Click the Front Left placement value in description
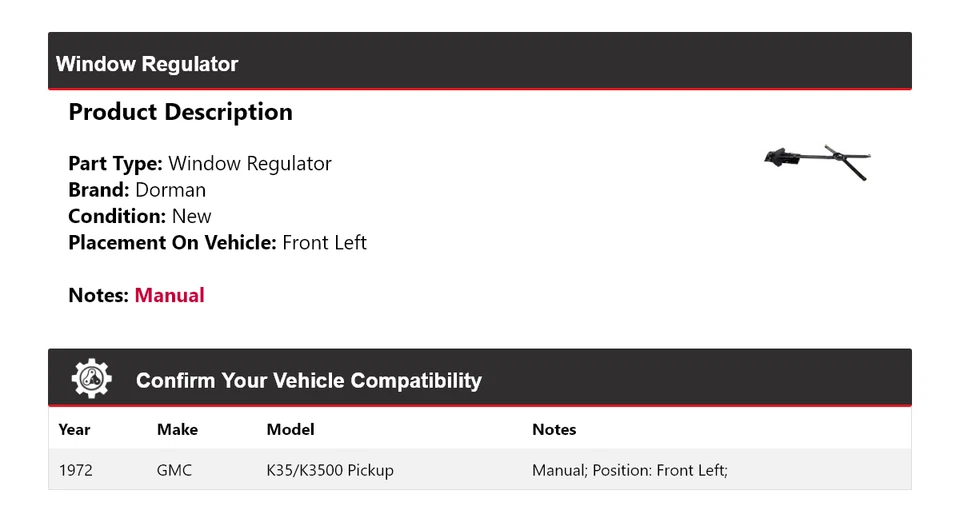Viewport: 960px width, 522px height. [324, 242]
